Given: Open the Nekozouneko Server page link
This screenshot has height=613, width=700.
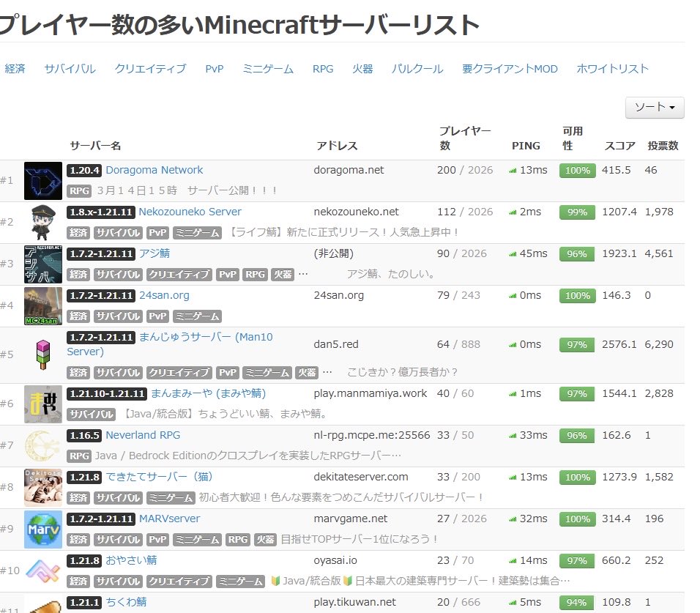Looking at the screenshot, I should tap(190, 212).
